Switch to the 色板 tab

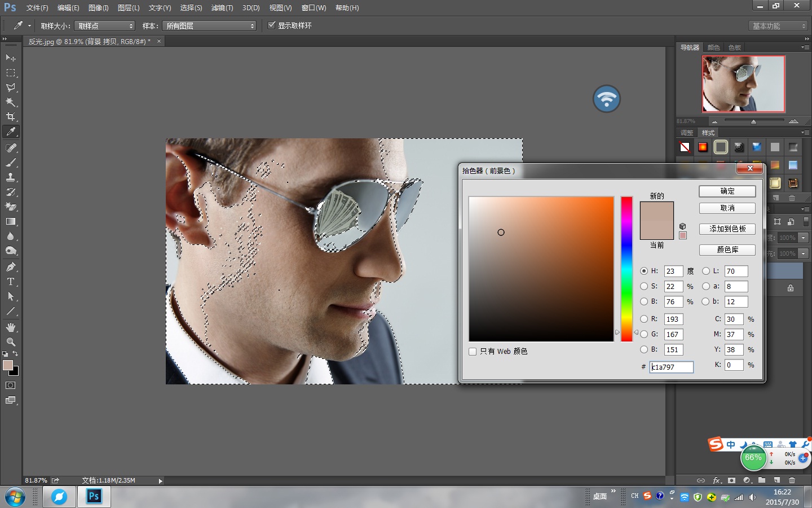coord(734,47)
